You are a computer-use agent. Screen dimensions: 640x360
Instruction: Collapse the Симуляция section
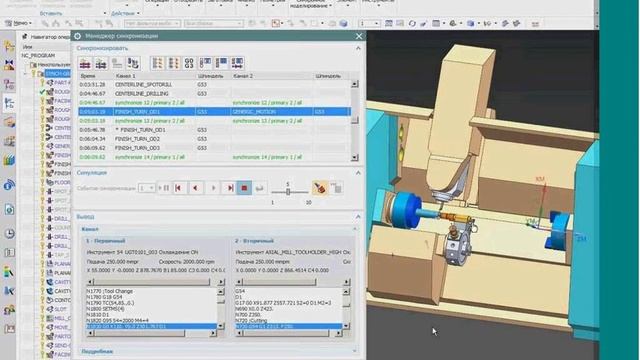click(x=358, y=173)
